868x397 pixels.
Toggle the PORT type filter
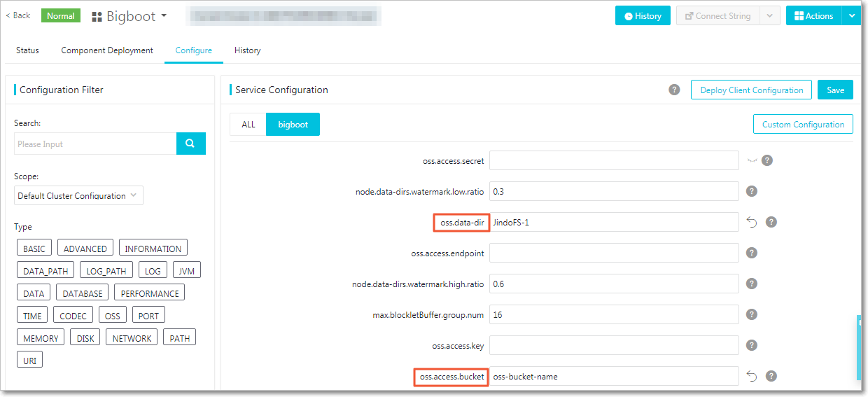148,316
